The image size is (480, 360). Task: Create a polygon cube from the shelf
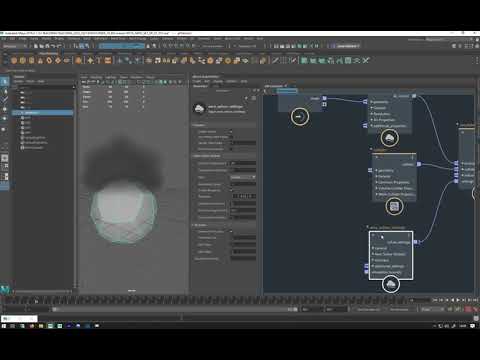coord(23,60)
